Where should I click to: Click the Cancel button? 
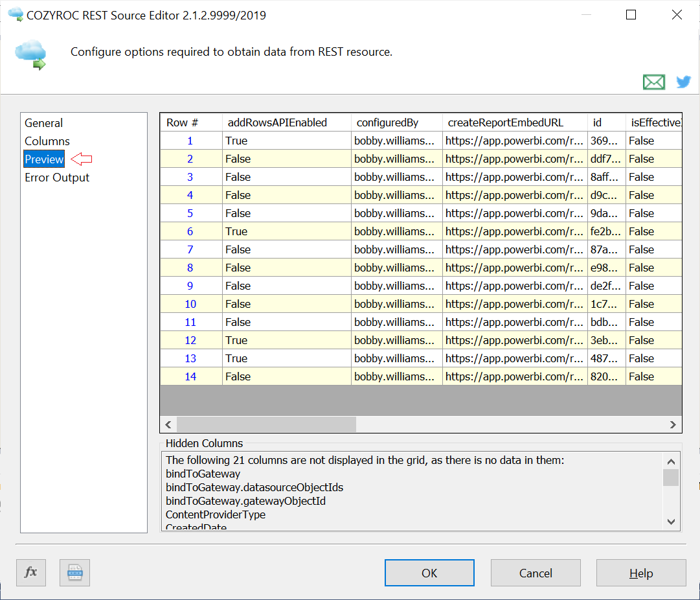point(536,573)
